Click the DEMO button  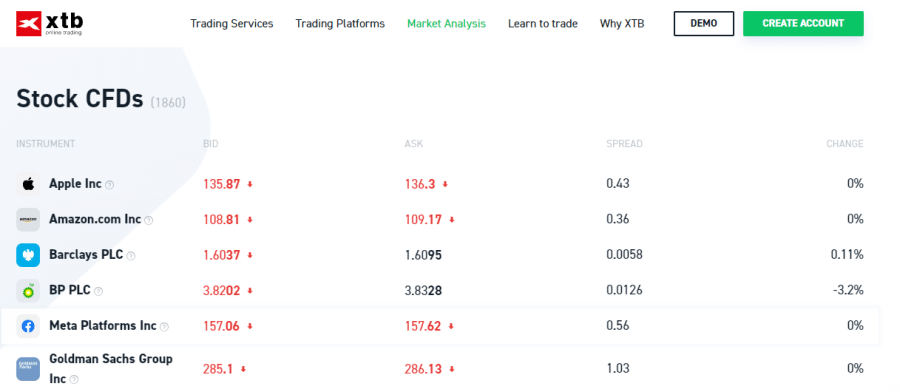(704, 24)
